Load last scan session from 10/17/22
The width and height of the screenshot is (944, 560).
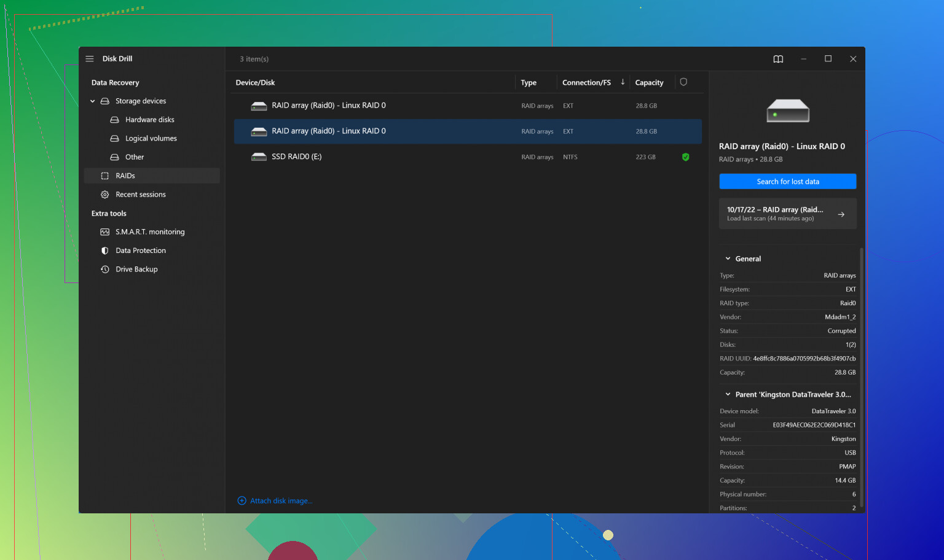pos(787,214)
